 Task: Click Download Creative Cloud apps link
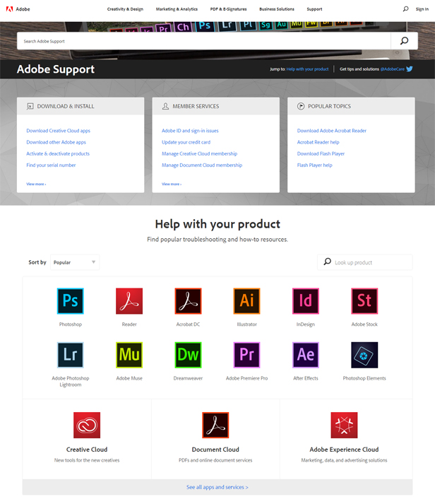[x=58, y=131]
